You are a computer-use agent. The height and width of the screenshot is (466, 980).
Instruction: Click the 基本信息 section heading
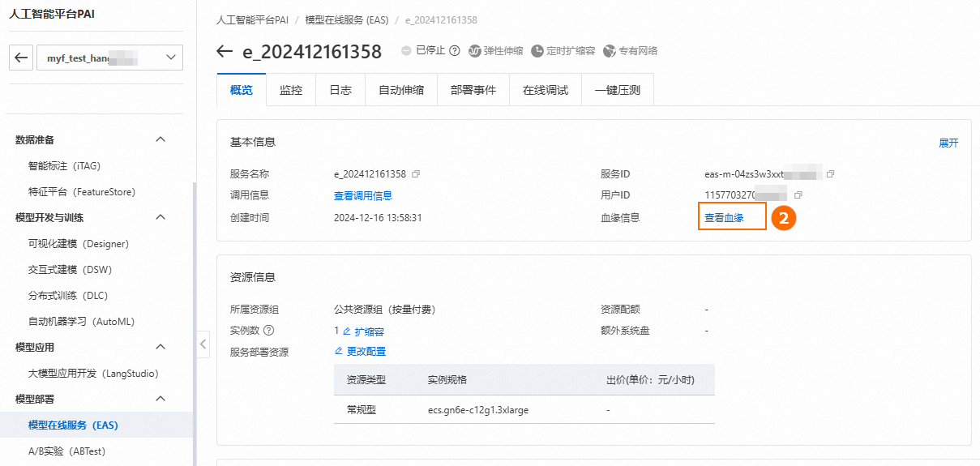253,142
